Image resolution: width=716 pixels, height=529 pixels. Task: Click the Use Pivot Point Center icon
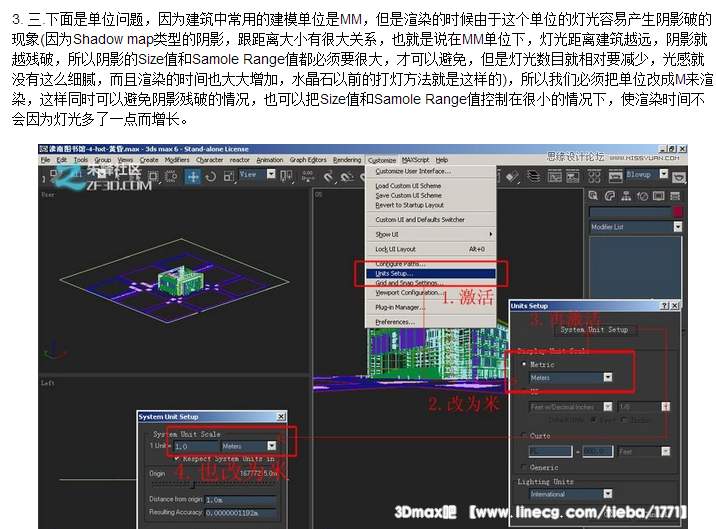(x=286, y=177)
